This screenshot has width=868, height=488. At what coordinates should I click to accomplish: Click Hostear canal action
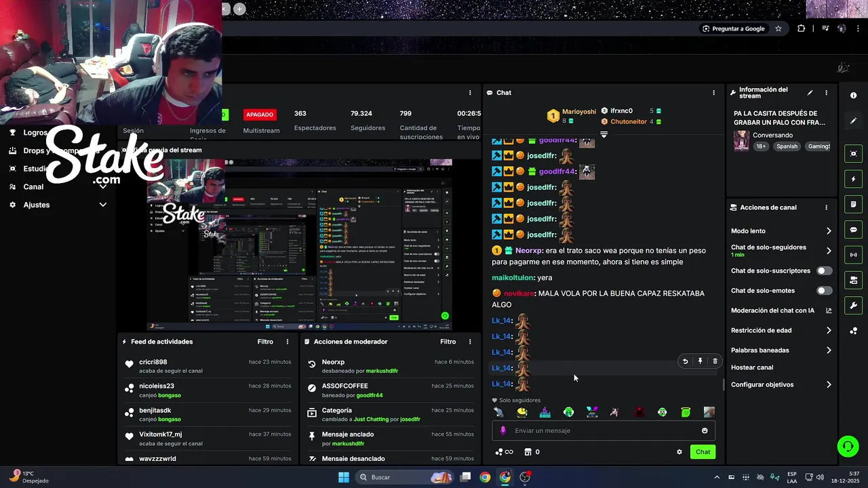(752, 367)
